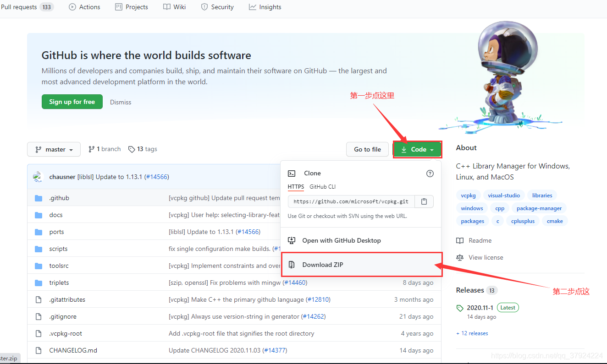Open the .gitignore file name
Viewport: 607px width, 364px height.
(63, 316)
